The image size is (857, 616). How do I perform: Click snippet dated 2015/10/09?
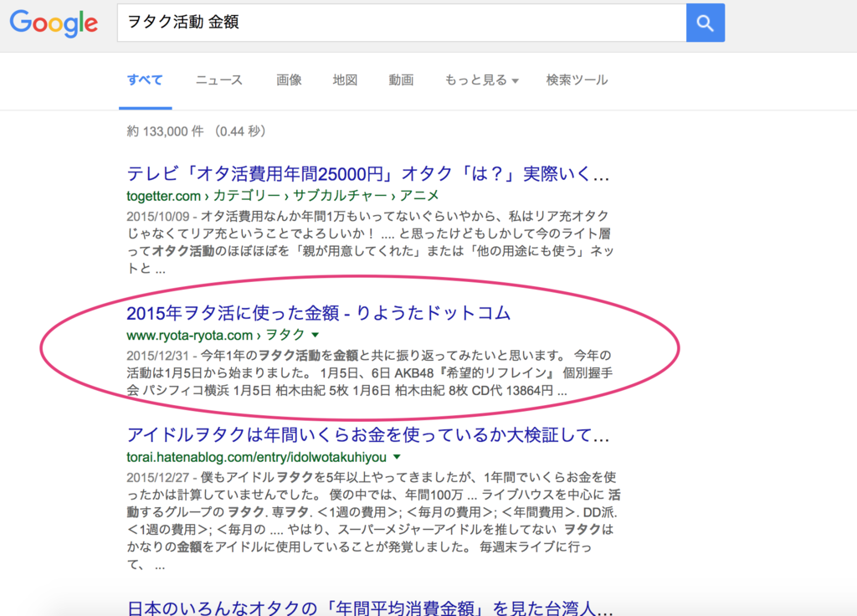(371, 242)
